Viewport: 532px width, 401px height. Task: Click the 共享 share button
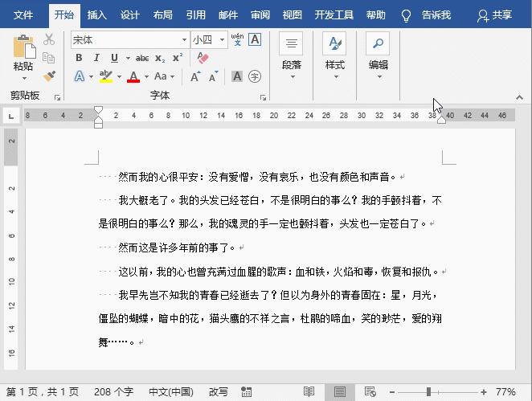click(494, 14)
